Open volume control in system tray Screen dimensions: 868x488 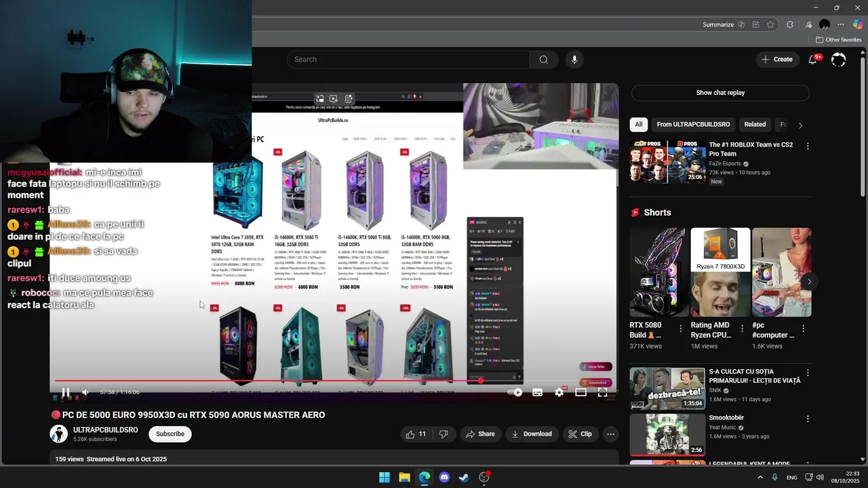pos(820,477)
